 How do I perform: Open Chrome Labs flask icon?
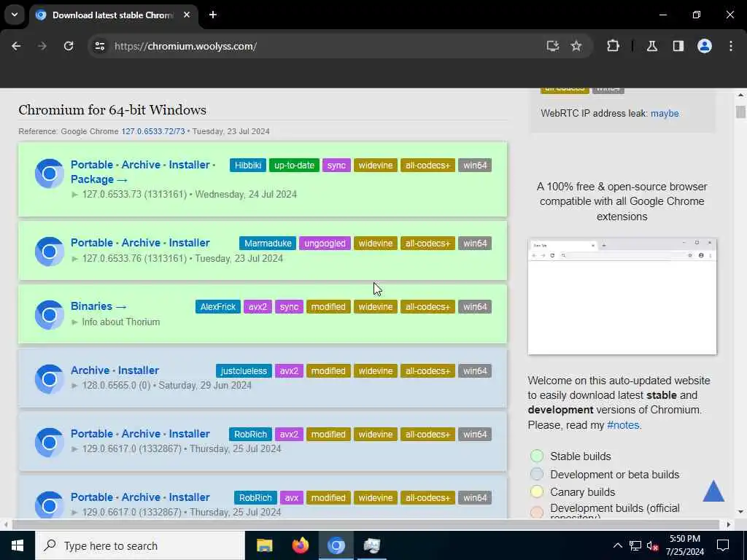click(652, 46)
